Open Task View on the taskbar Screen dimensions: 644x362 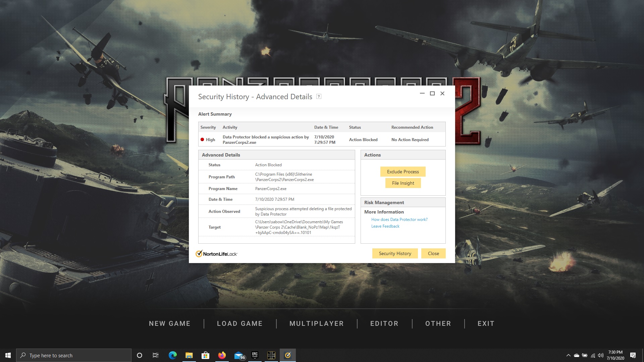(x=156, y=355)
